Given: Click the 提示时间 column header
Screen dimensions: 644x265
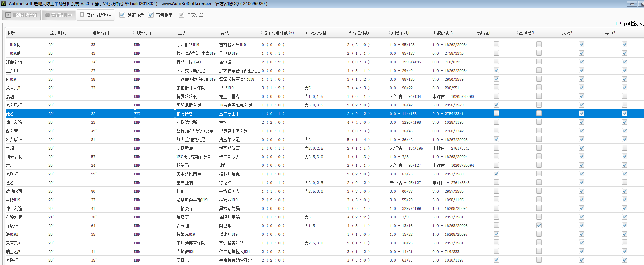Looking at the screenshot, I should [58, 33].
